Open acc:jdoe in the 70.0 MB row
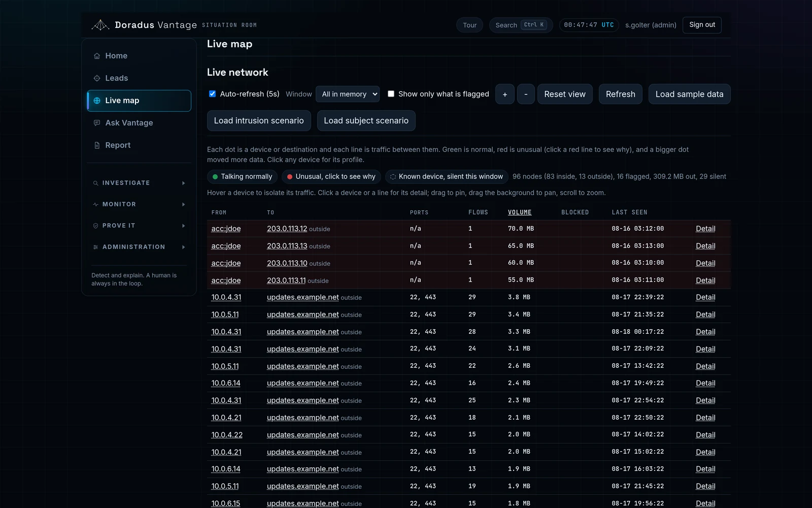The image size is (812, 508). (226, 229)
